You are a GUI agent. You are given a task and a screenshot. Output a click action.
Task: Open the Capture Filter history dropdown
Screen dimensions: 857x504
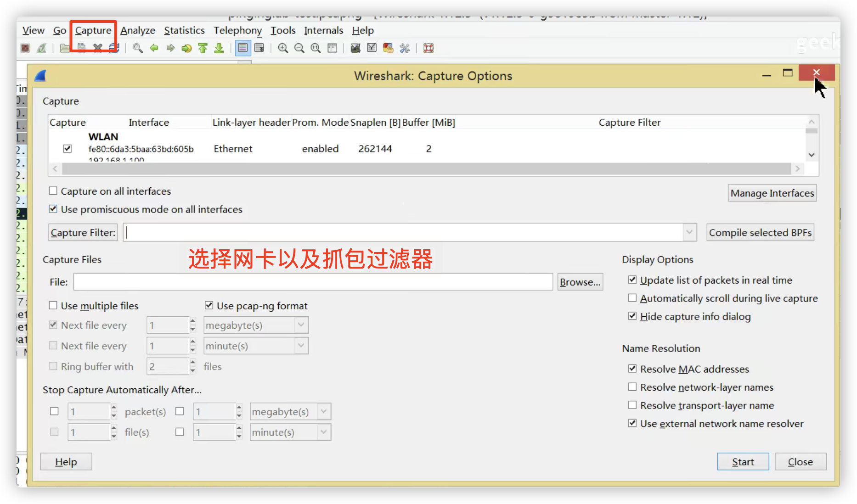coord(689,232)
